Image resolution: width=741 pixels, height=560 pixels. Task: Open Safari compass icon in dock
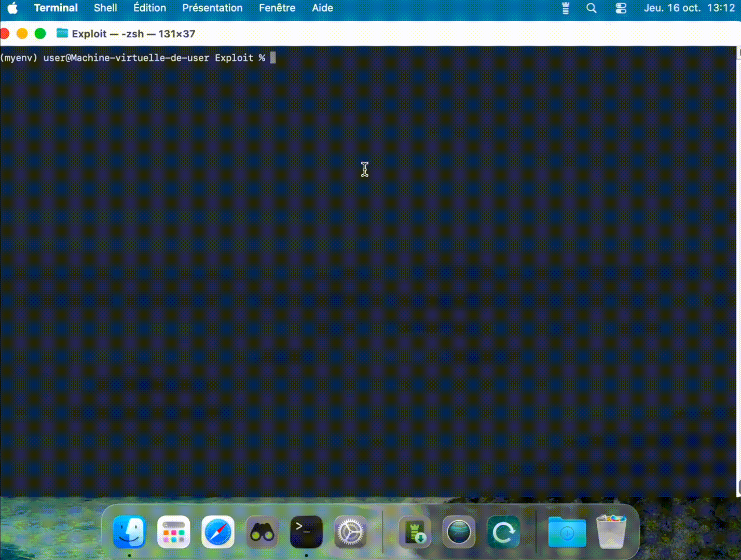pos(218,532)
